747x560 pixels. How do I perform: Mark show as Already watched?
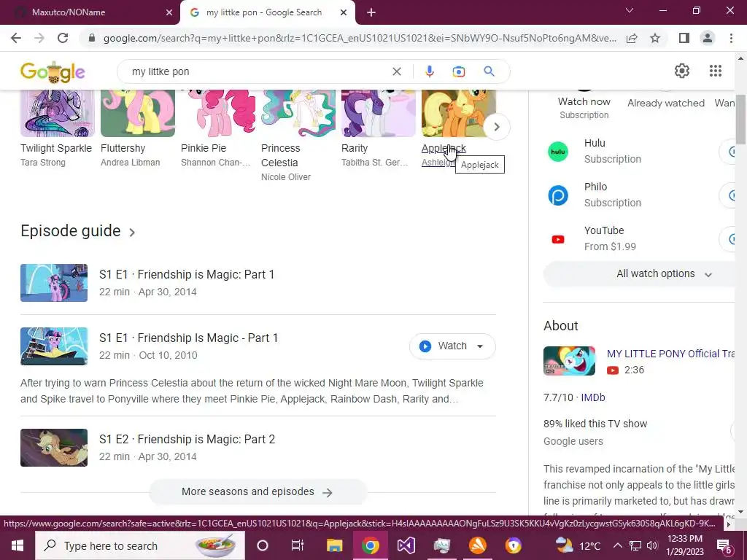(x=665, y=103)
